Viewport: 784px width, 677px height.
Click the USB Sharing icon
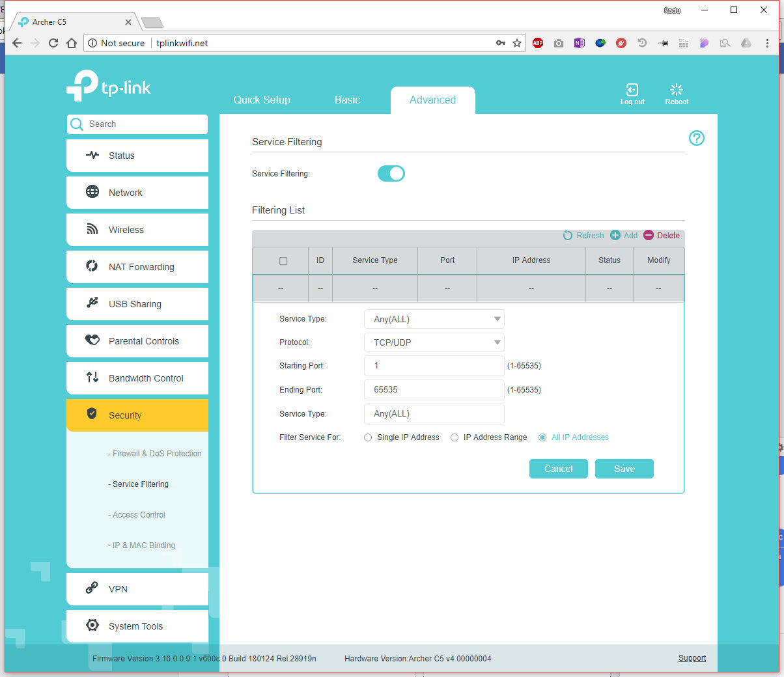(92, 303)
